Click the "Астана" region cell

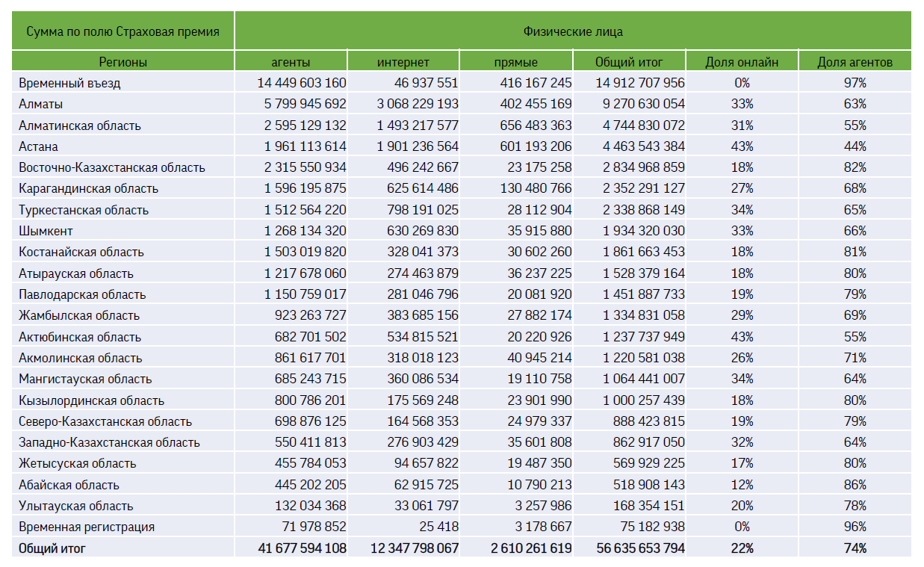click(x=39, y=146)
